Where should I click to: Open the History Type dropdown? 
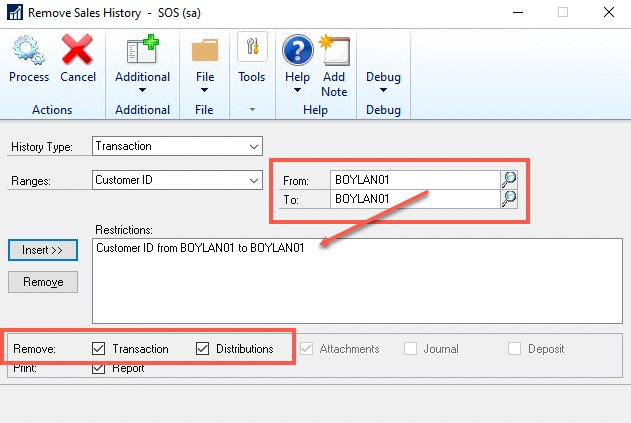[254, 147]
